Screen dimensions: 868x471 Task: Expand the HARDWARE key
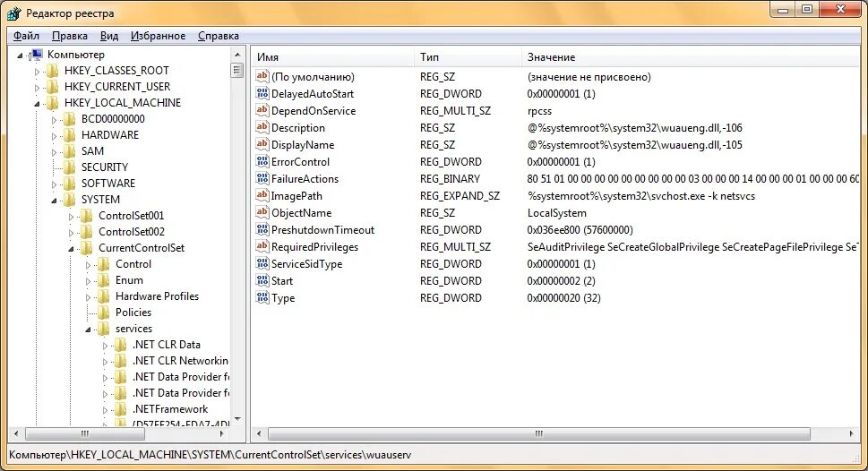click(55, 135)
